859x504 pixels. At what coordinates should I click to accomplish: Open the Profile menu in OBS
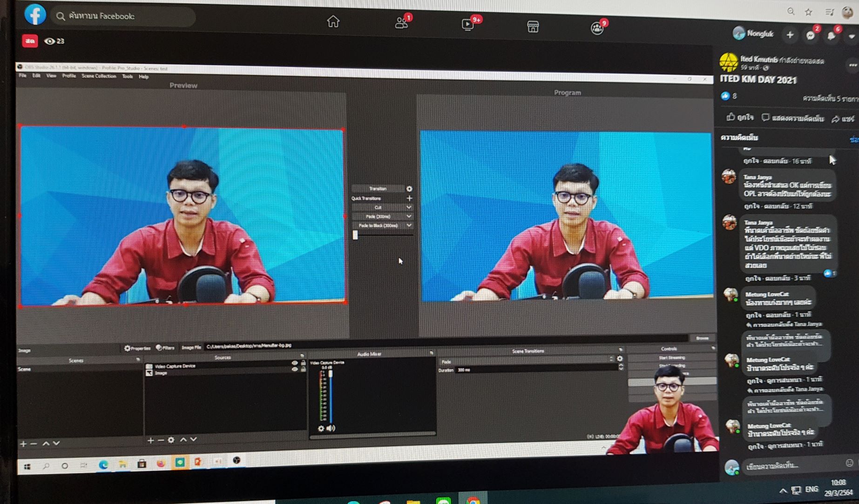(x=69, y=75)
